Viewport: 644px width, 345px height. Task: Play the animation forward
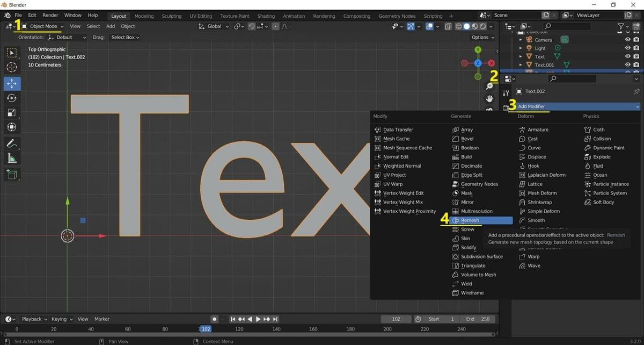coord(258,319)
